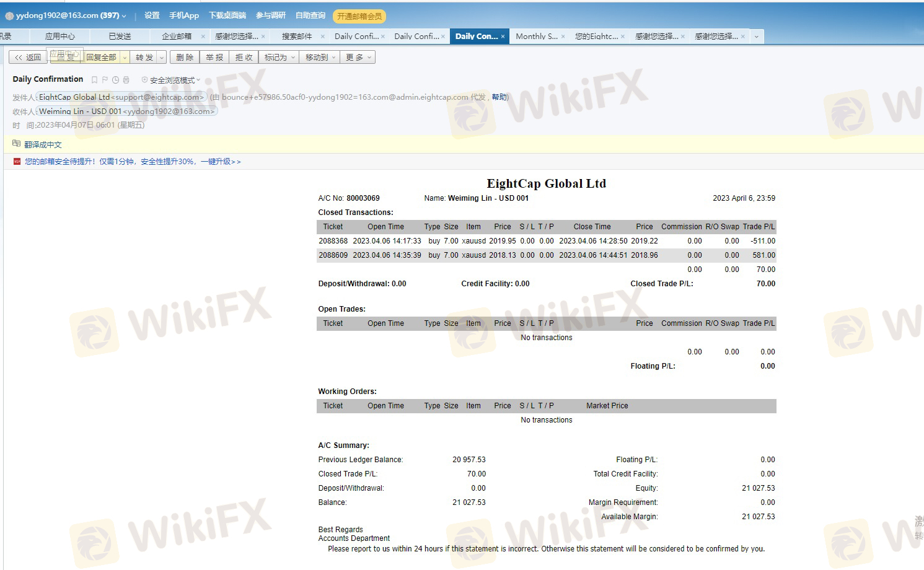This screenshot has width=924, height=570.
Task: Click previous ledger balance 20 957.53
Action: point(469,460)
